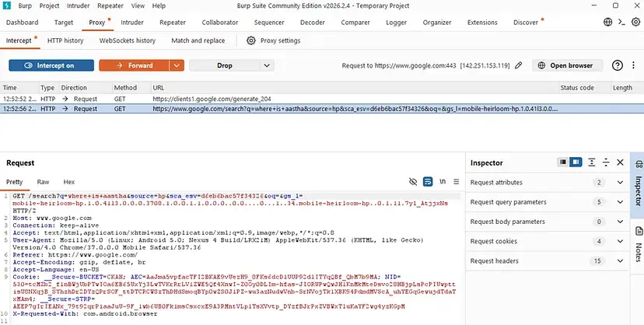The image size is (644, 325).
Task: Close the Inspector panel
Action: point(620,162)
